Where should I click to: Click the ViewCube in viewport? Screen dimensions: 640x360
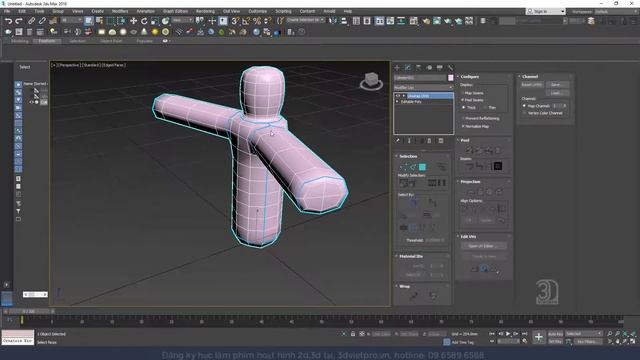coord(371,80)
